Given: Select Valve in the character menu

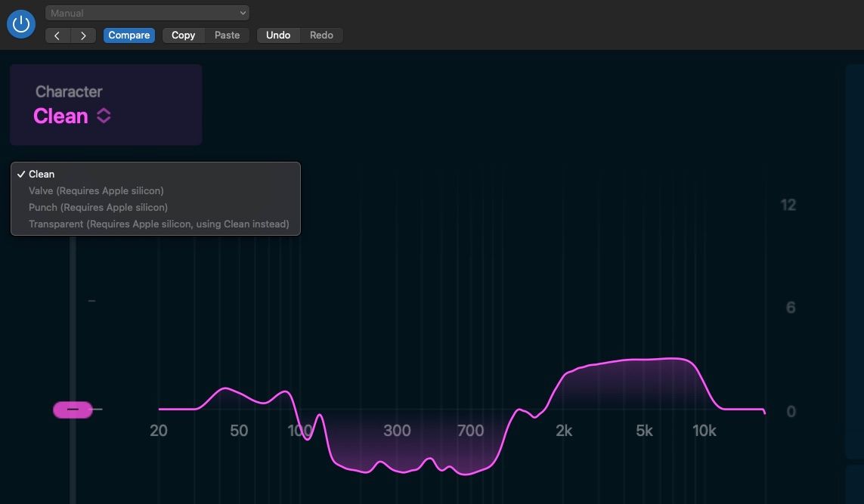Looking at the screenshot, I should pos(96,190).
